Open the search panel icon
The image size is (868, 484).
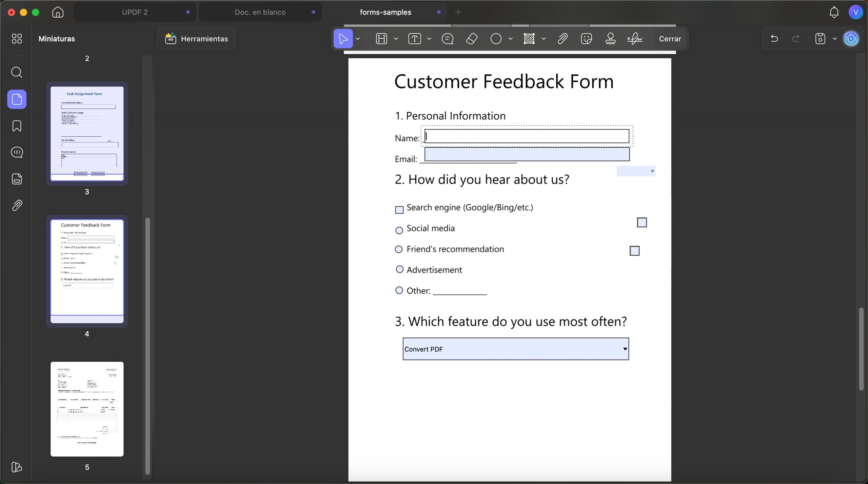coord(17,72)
